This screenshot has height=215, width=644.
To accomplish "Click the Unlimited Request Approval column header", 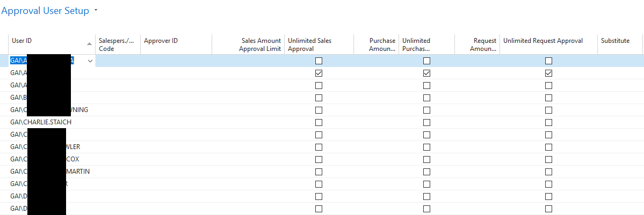I will (x=548, y=45).
